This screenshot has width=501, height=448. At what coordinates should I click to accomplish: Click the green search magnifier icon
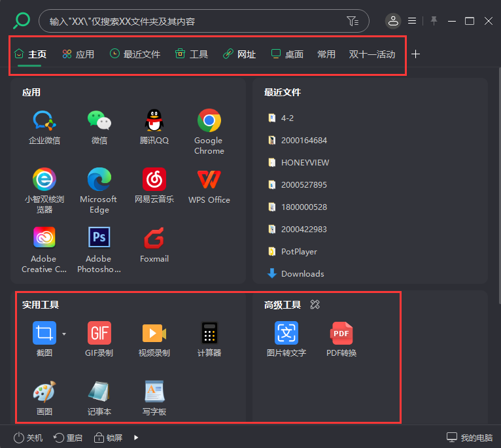tap(22, 21)
